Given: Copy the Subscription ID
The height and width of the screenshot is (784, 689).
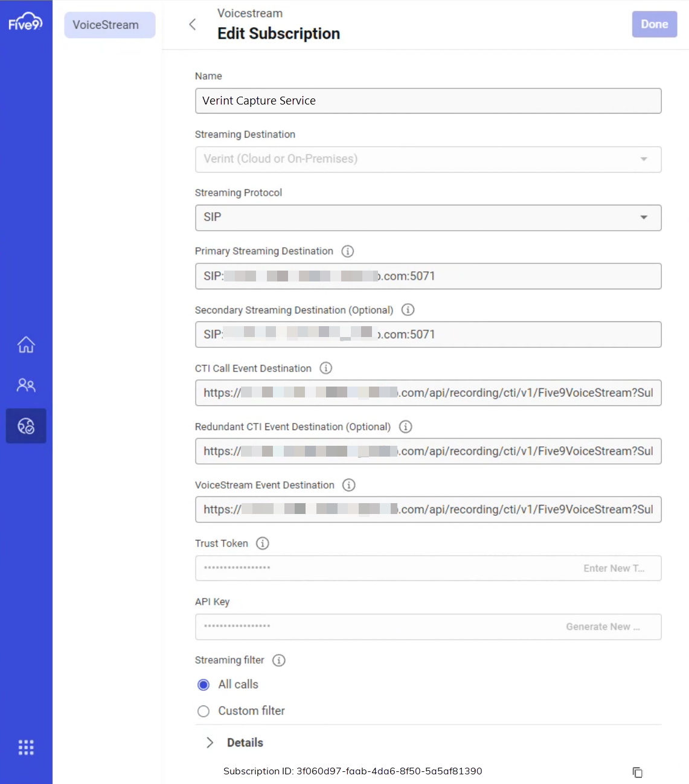Looking at the screenshot, I should point(638,771).
